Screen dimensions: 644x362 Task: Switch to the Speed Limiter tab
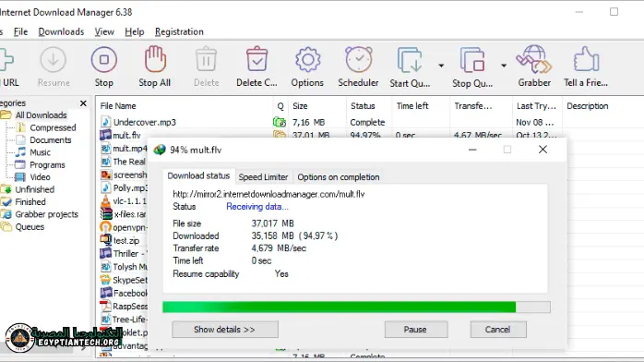pos(263,177)
